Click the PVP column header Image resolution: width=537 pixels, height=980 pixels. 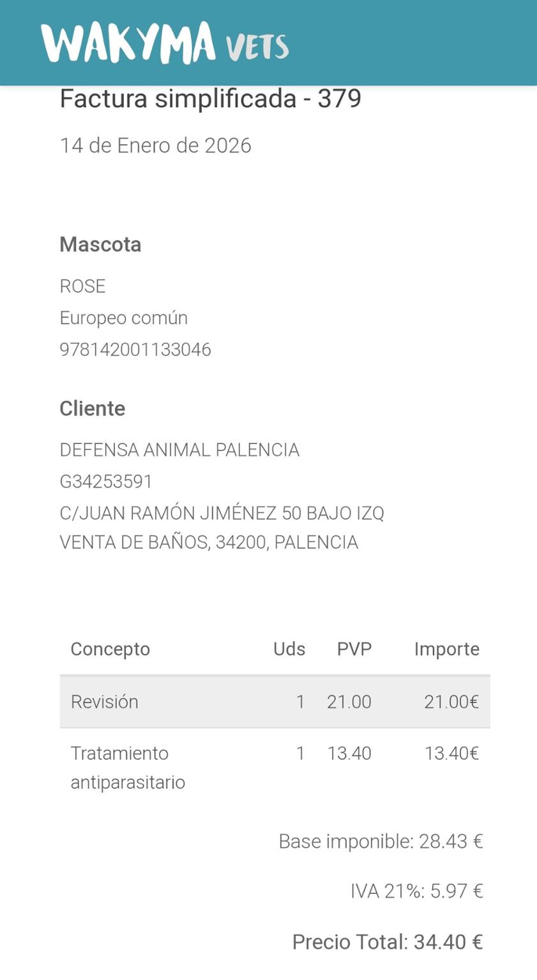(x=354, y=649)
